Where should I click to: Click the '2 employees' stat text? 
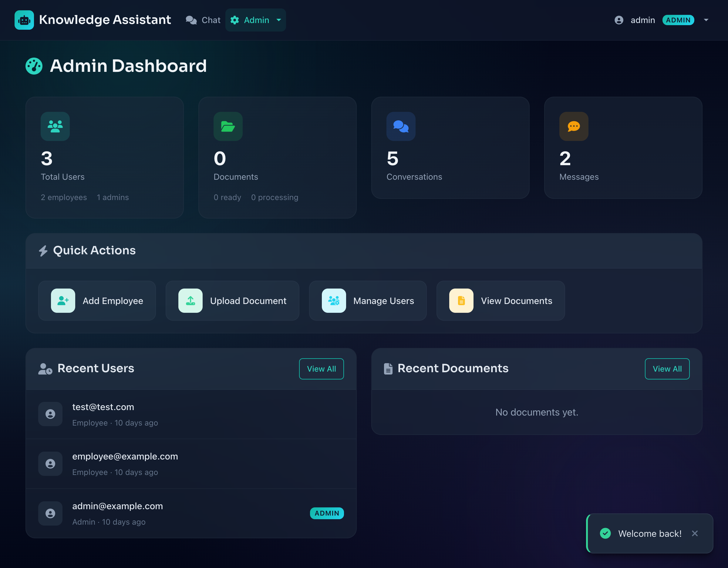coord(64,198)
